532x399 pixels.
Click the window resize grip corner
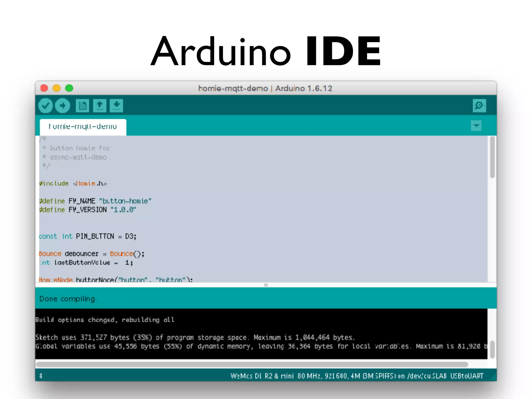tap(493, 377)
